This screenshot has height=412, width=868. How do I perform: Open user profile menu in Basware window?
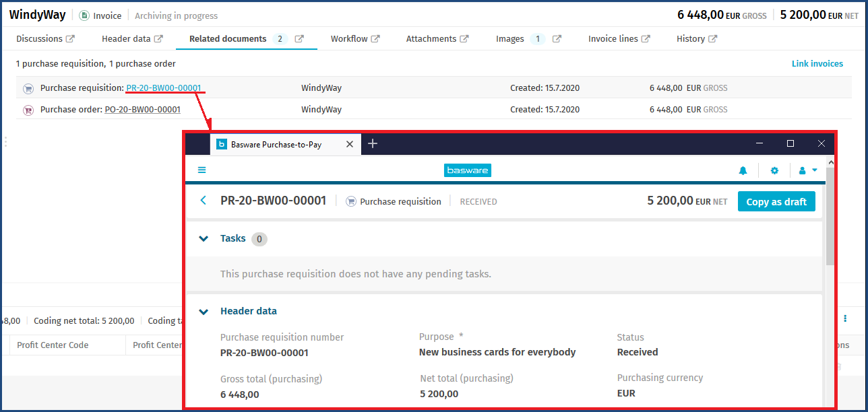807,171
